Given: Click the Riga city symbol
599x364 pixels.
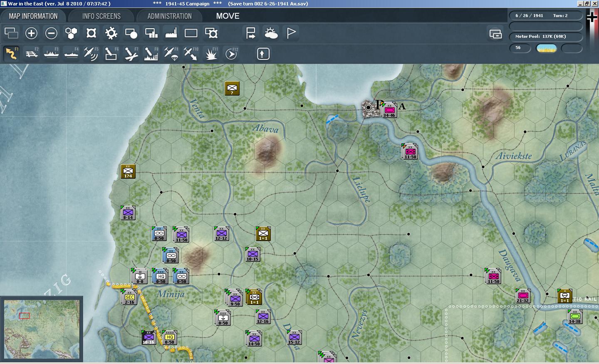Looking at the screenshot, I should pyautogui.click(x=368, y=107).
